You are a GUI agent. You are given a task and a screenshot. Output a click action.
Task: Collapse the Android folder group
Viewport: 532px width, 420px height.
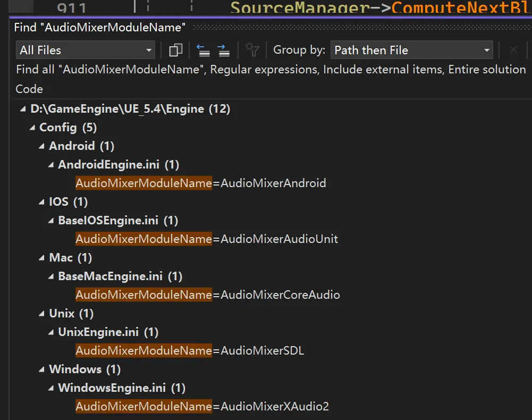tap(42, 146)
